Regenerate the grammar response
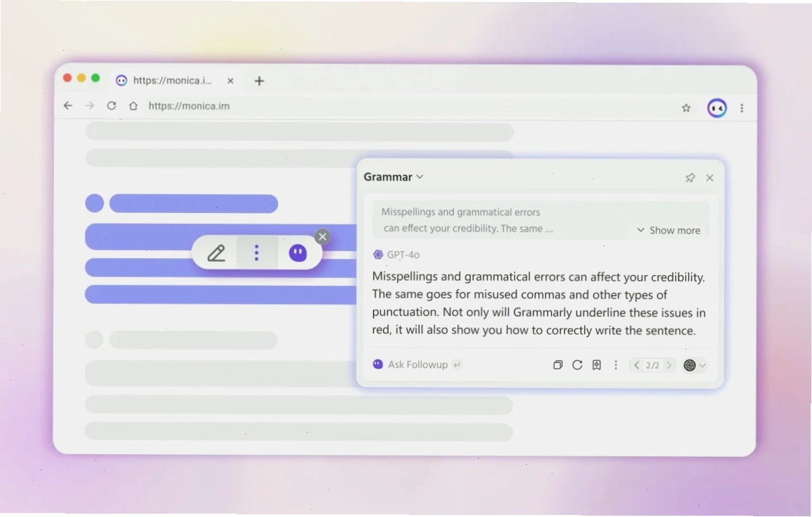812x517 pixels. pos(577,365)
